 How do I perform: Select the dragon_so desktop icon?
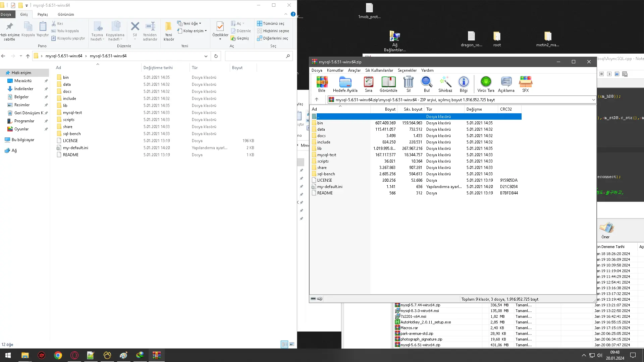tap(471, 39)
